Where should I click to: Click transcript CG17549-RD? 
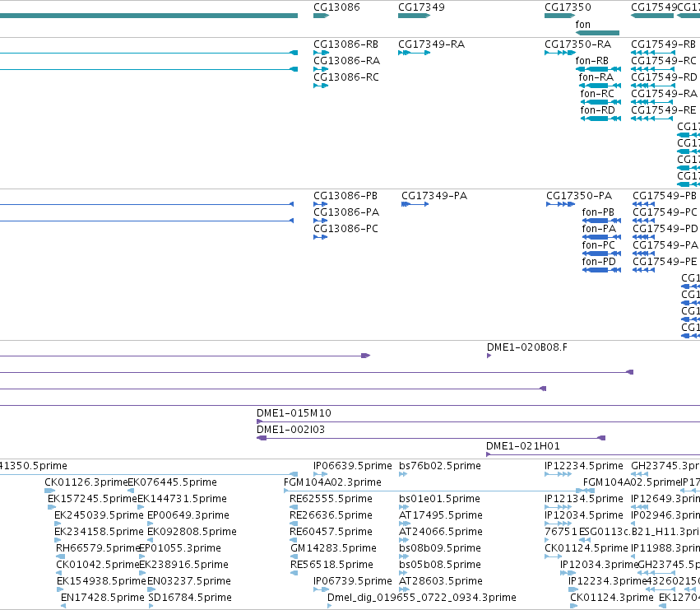coord(665,77)
